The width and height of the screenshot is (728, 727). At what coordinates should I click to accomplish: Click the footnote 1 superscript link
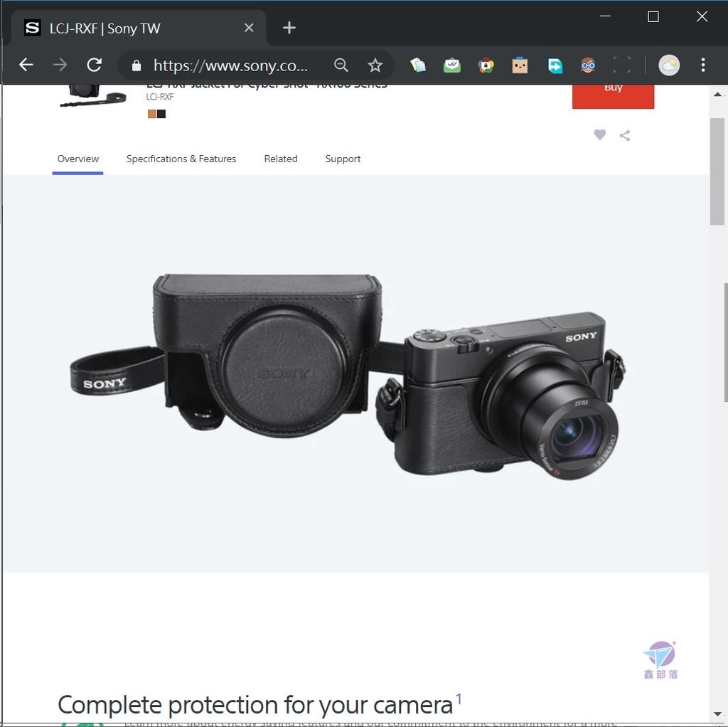pyautogui.click(x=459, y=699)
